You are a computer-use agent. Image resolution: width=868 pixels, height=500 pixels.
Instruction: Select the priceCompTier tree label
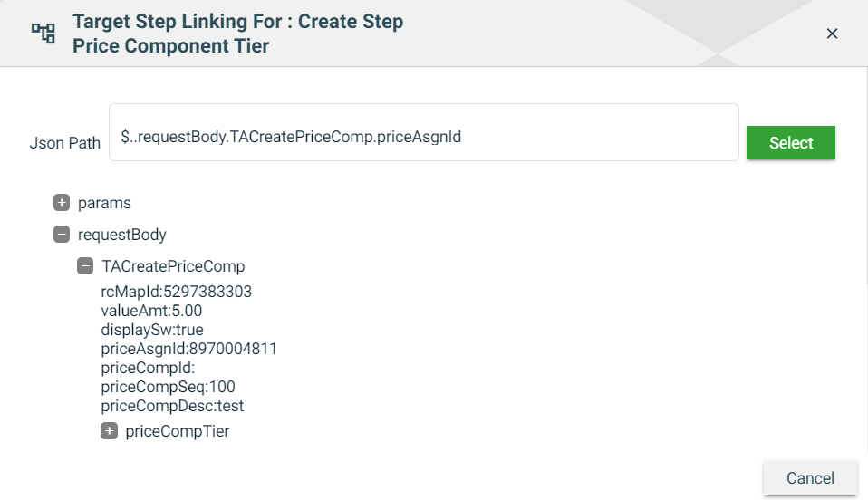click(178, 431)
